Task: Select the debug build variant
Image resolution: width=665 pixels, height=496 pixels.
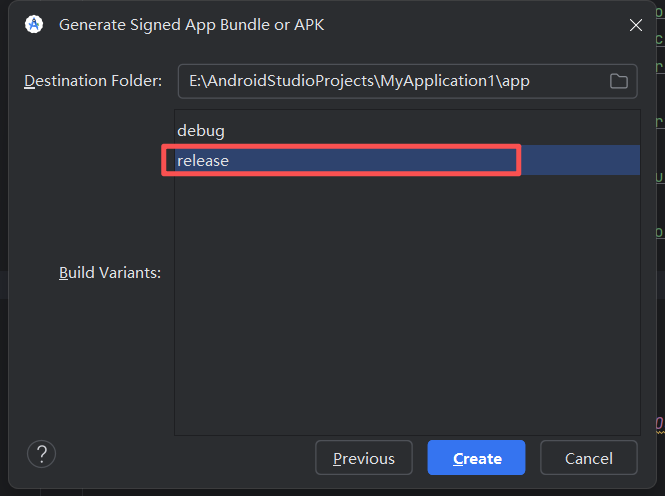Action: pos(201,131)
